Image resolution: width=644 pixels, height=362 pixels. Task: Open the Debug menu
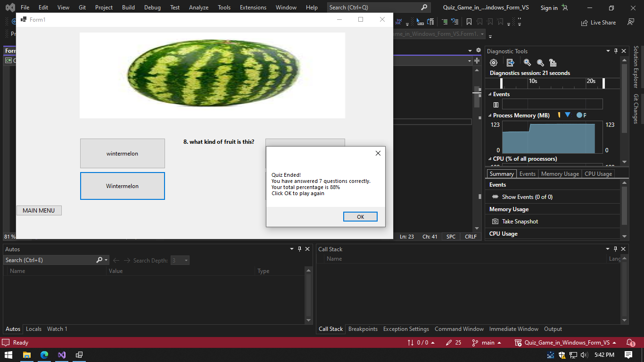point(152,7)
